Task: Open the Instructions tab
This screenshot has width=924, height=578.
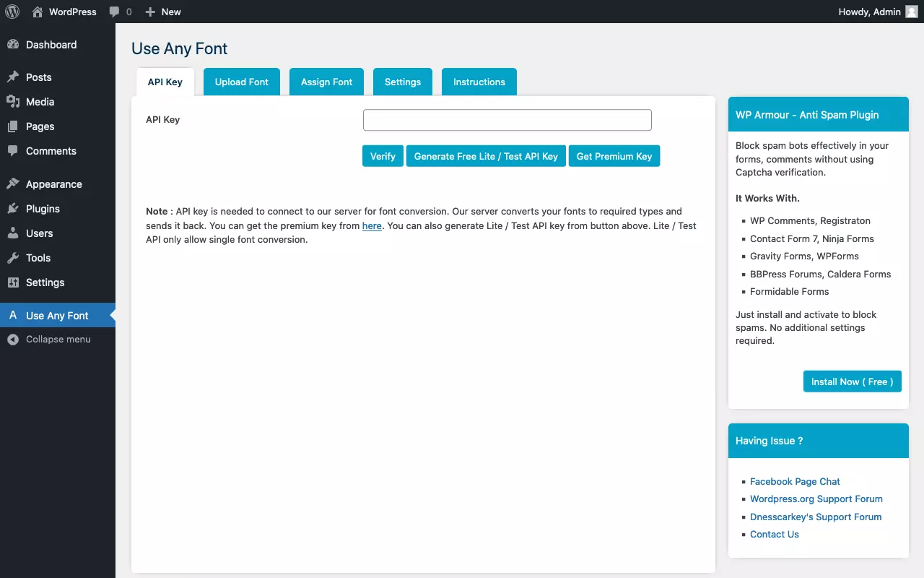Action: coord(479,82)
